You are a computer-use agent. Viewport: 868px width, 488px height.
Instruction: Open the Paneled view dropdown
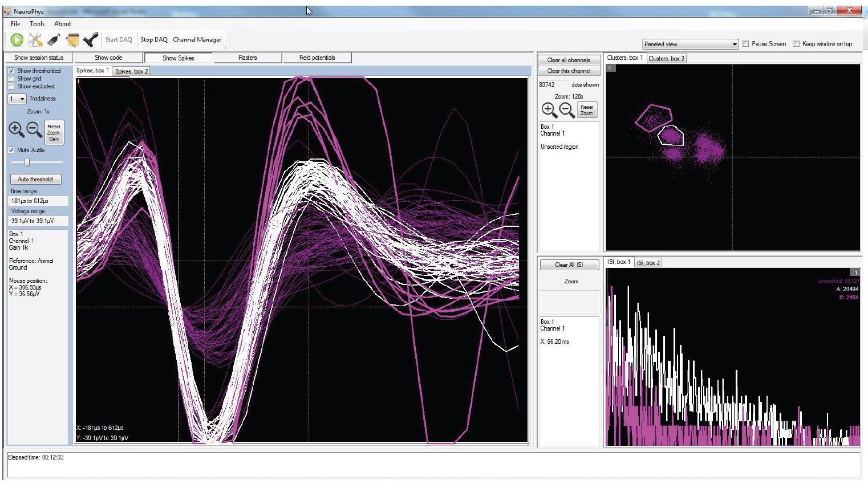coord(690,44)
